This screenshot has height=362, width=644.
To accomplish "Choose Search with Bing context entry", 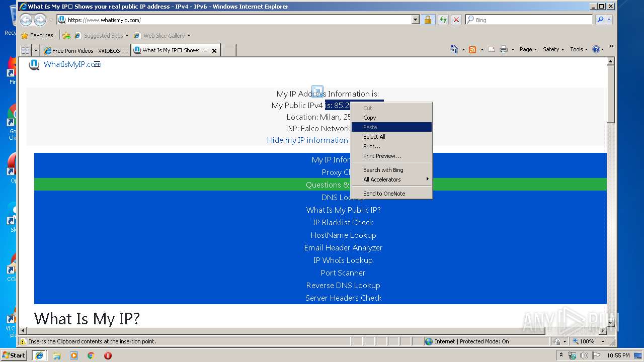I will [x=391, y=170].
